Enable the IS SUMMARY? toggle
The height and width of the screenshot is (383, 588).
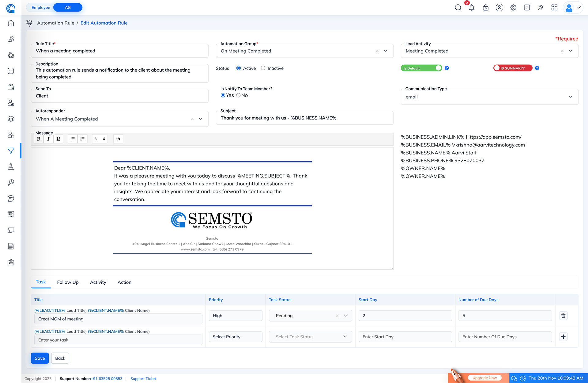(x=513, y=68)
